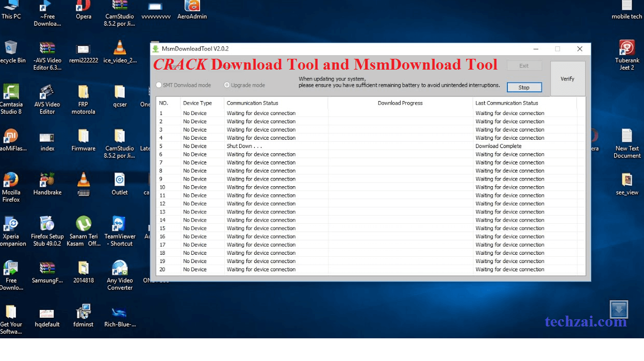Click the Download Progress column header
The height and width of the screenshot is (361, 644).
coord(400,103)
